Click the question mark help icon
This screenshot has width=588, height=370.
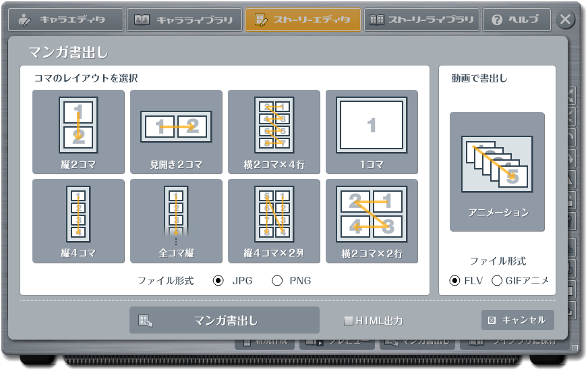pos(497,20)
